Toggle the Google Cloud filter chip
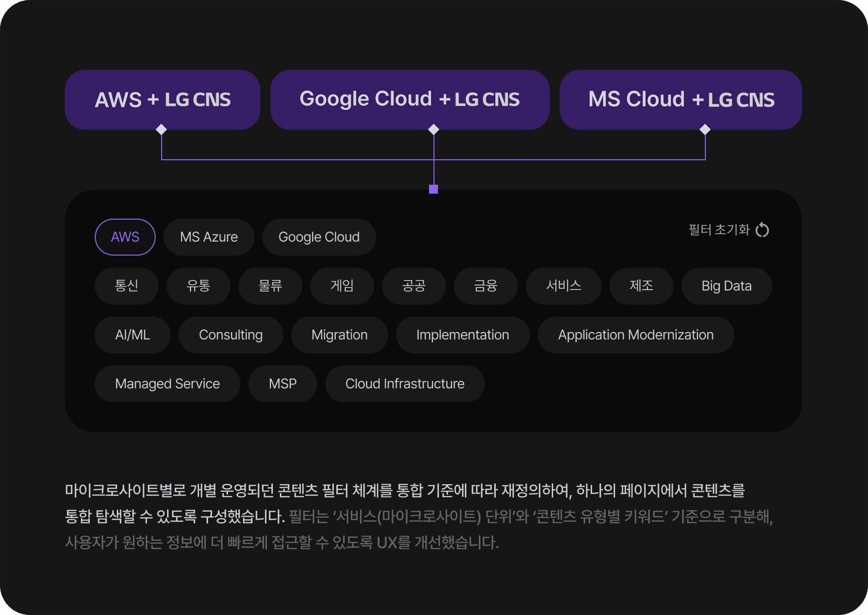 click(x=319, y=237)
